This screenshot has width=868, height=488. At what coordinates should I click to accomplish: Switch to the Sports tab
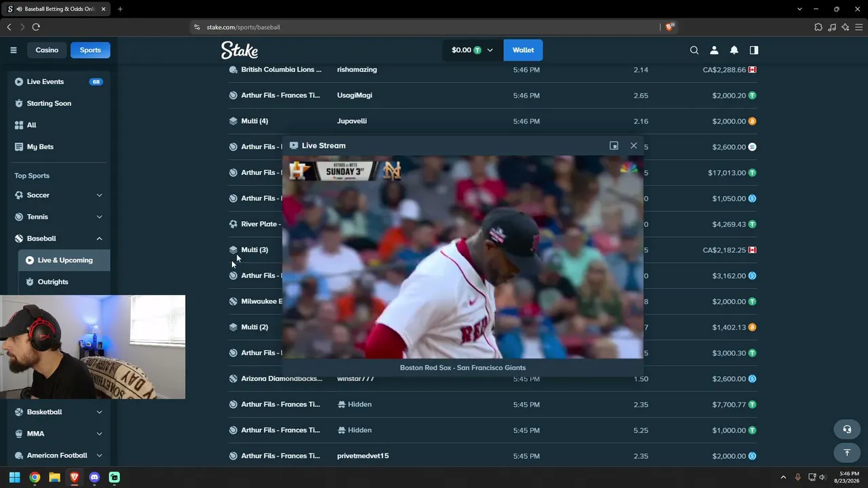90,50
